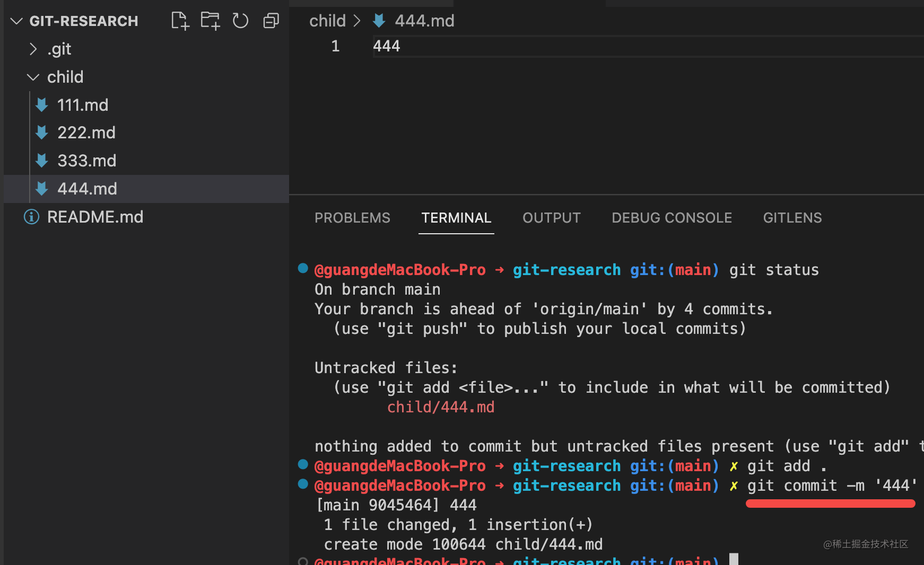924x565 pixels.
Task: Click the blue arrow icon beside 333.md
Action: 41,160
